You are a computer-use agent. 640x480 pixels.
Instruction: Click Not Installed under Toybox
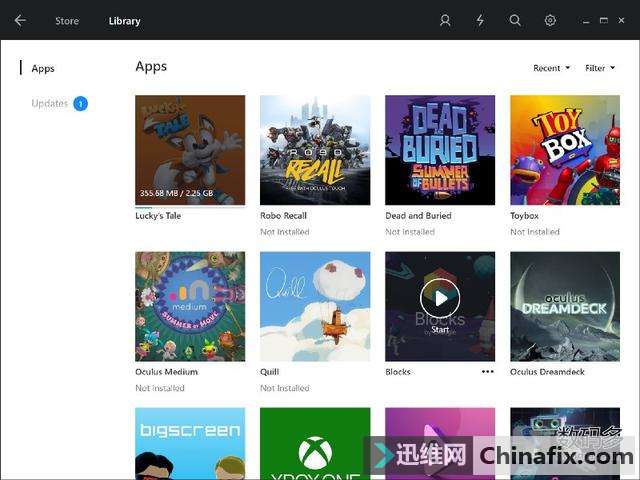(x=535, y=232)
